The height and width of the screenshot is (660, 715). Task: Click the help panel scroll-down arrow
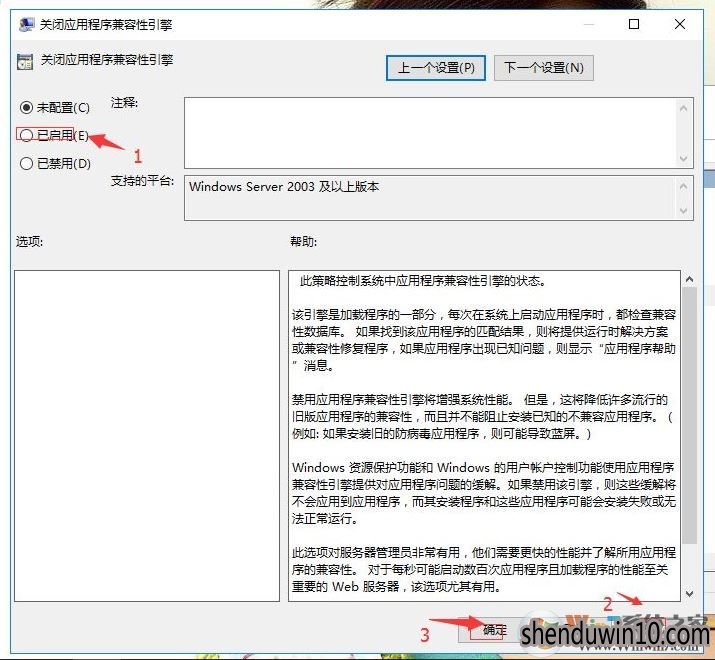(689, 593)
